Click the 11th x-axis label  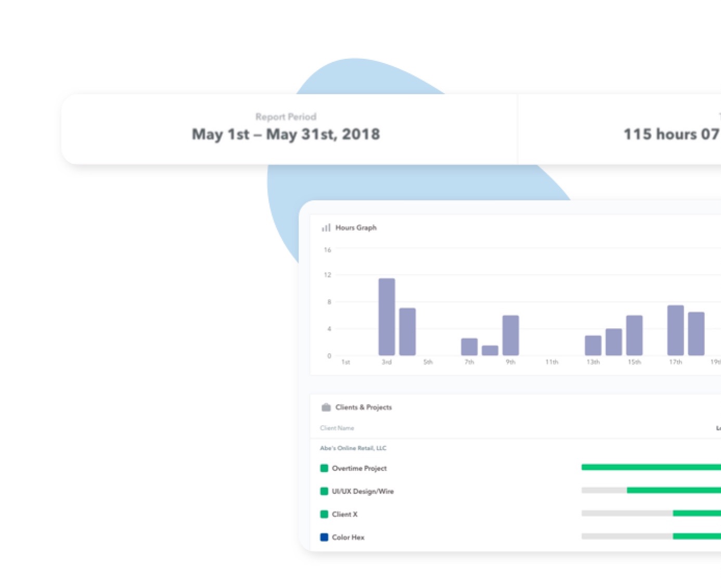point(552,362)
